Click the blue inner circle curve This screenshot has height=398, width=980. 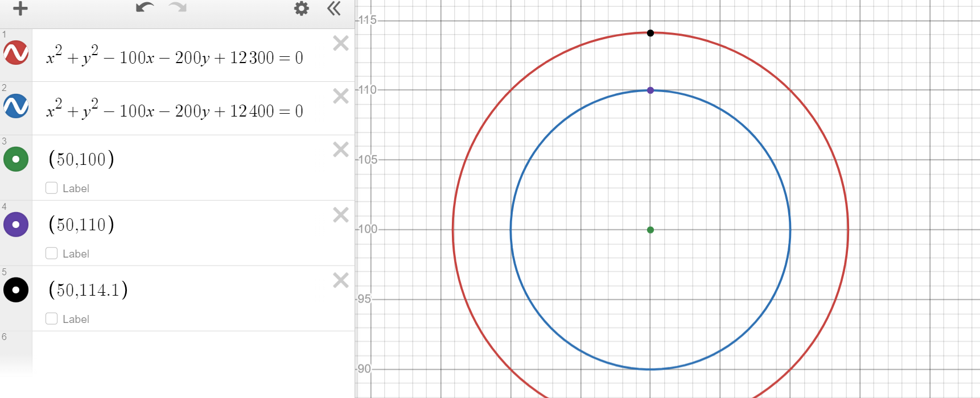point(511,230)
